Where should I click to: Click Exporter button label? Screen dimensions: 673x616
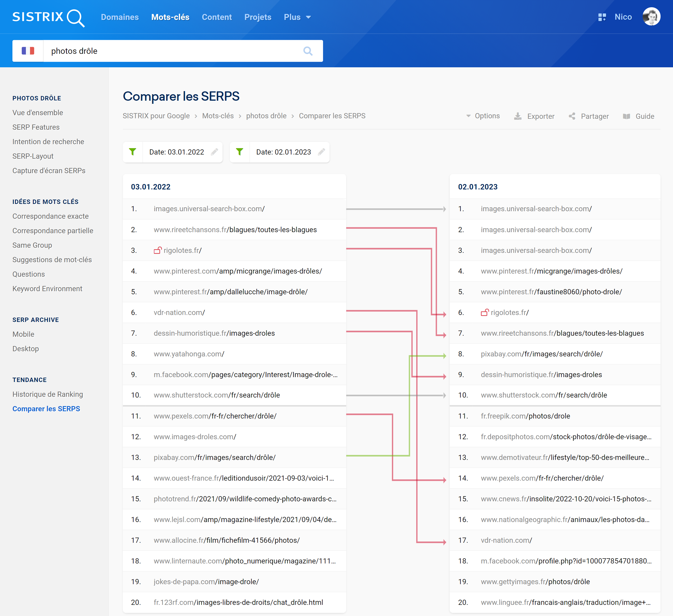541,116
